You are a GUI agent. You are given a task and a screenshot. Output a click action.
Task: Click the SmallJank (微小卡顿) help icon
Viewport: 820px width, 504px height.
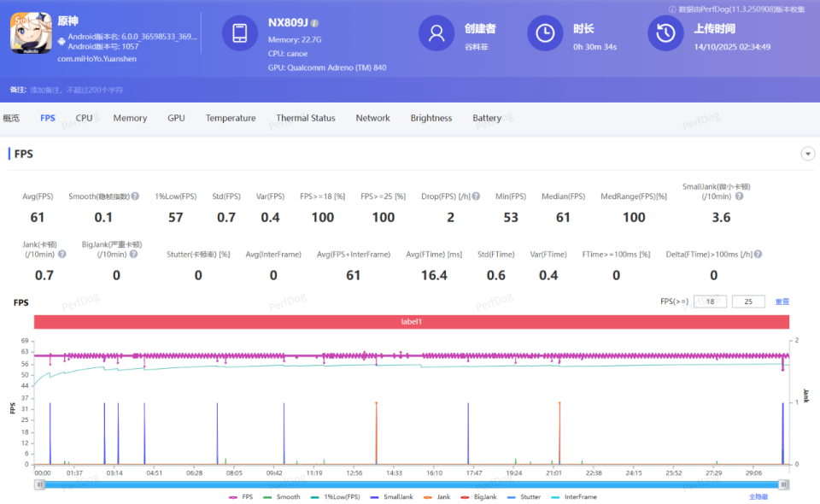click(739, 196)
